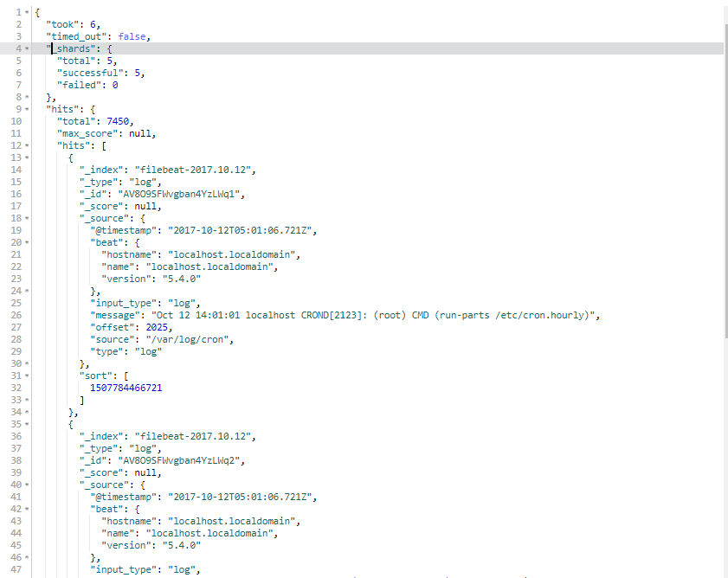728x578 pixels.
Task: Collapse the "_shards" block fold arrow
Action: click(x=27, y=48)
